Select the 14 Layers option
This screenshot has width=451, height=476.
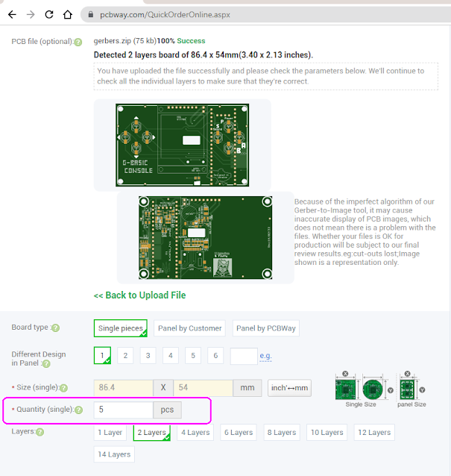(x=114, y=454)
